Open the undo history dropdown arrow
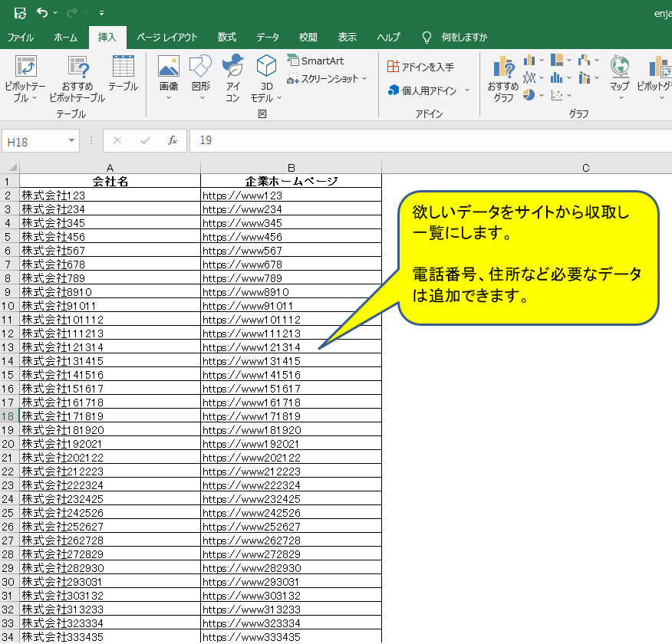 [x=55, y=13]
